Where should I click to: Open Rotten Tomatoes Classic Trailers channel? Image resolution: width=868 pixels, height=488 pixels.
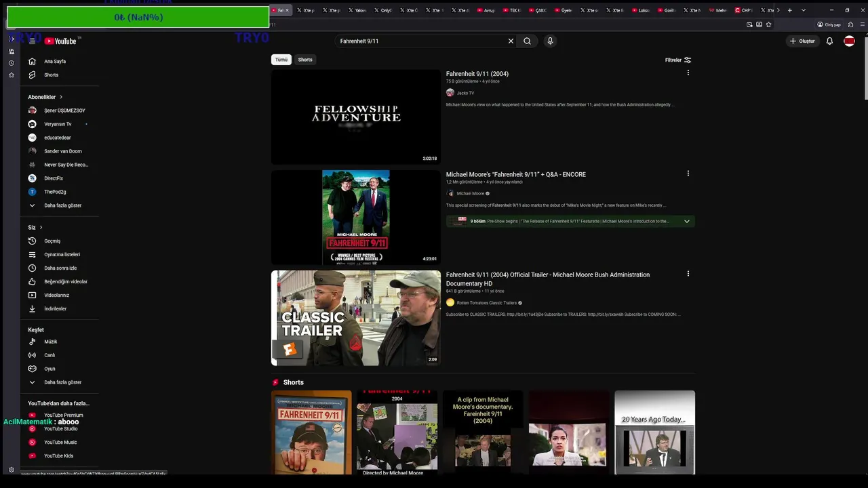coord(487,303)
